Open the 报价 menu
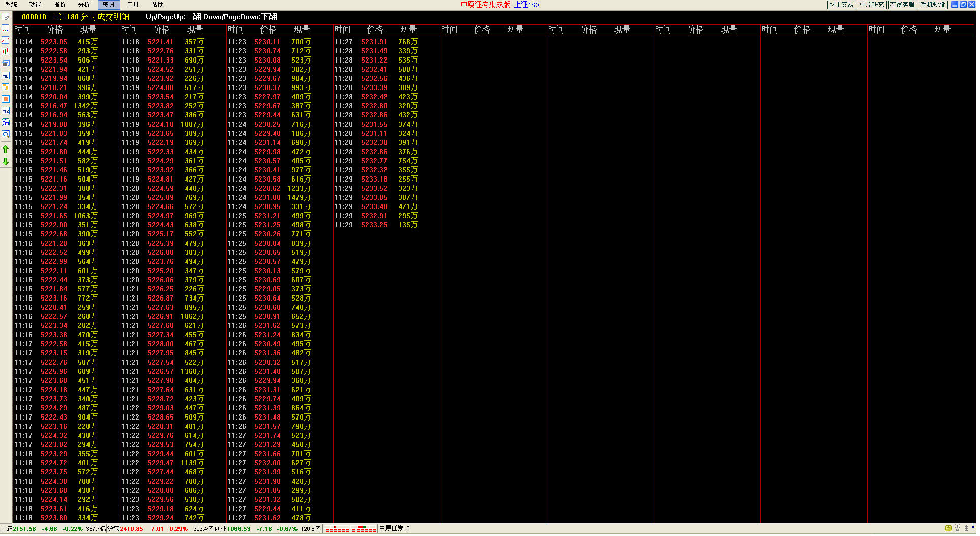This screenshot has width=980, height=536. (x=60, y=5)
